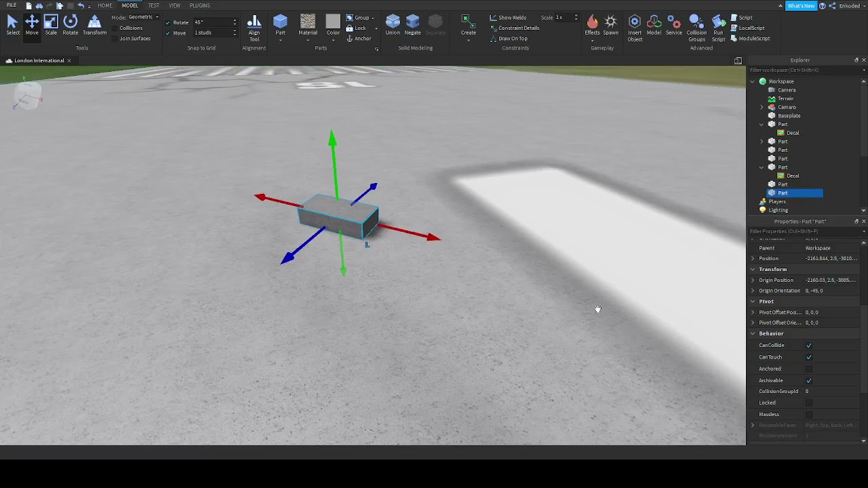Image resolution: width=868 pixels, height=488 pixels.
Task: Open the Effects gameplay icon
Action: tap(592, 25)
